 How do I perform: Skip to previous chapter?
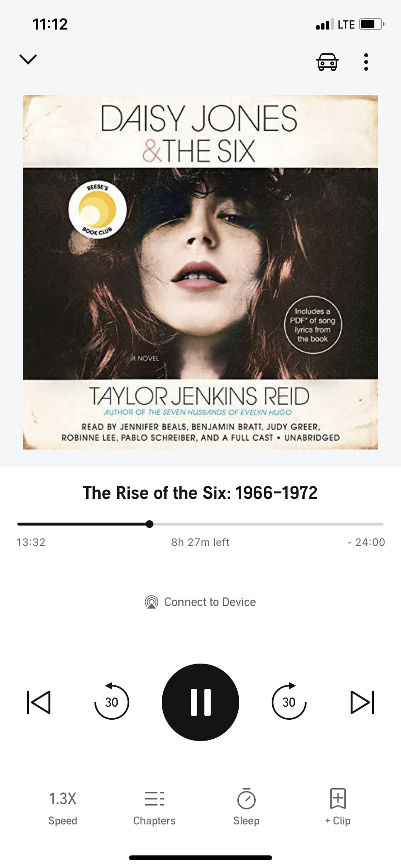(39, 702)
